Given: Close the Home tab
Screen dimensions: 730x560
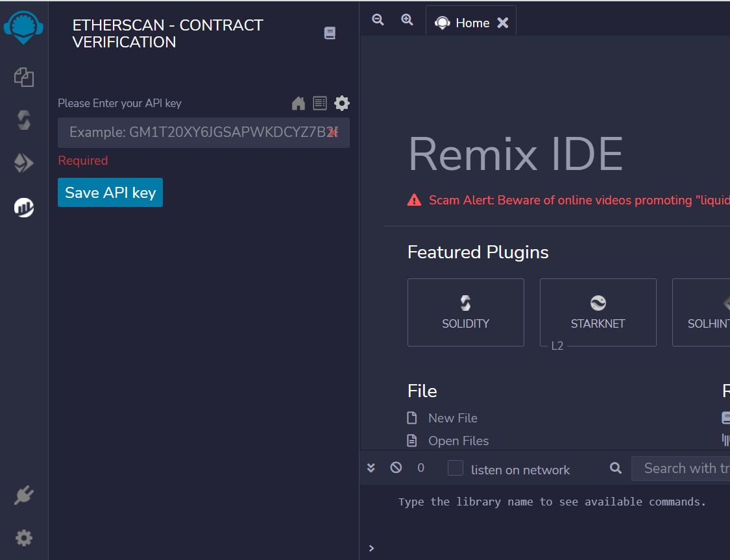Looking at the screenshot, I should [x=503, y=23].
